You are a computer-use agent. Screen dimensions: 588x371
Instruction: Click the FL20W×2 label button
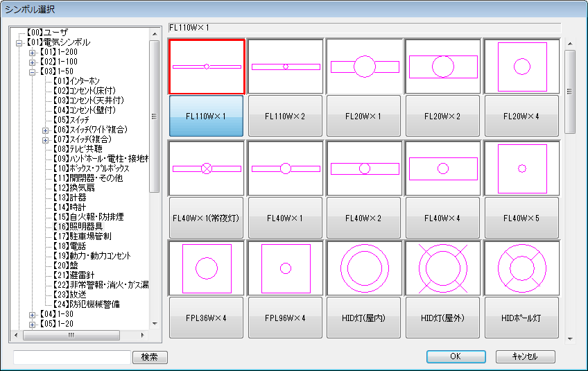click(442, 116)
